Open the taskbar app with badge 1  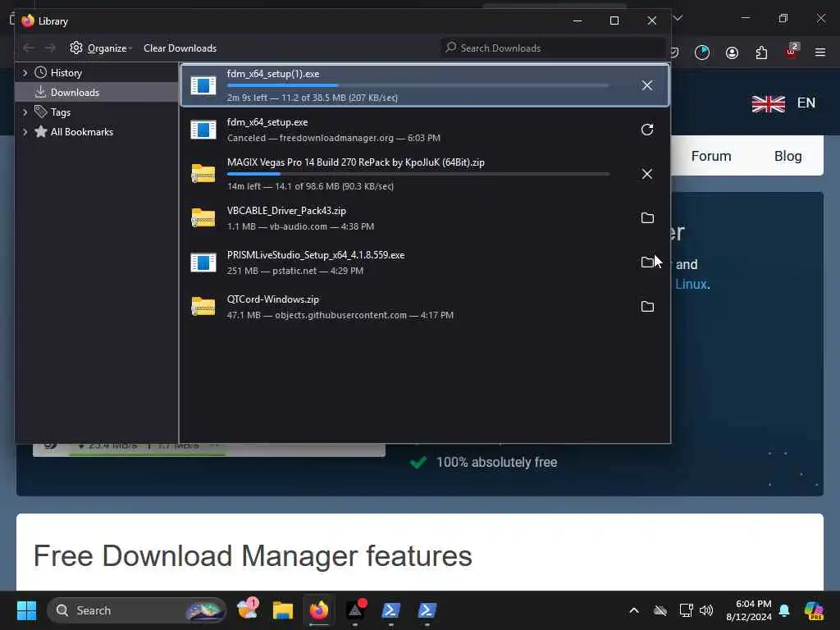[x=248, y=609]
